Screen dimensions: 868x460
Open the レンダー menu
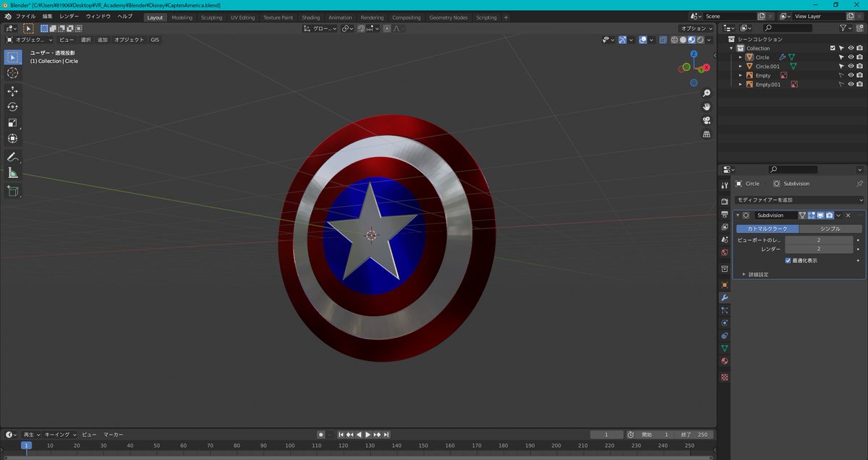coord(69,16)
